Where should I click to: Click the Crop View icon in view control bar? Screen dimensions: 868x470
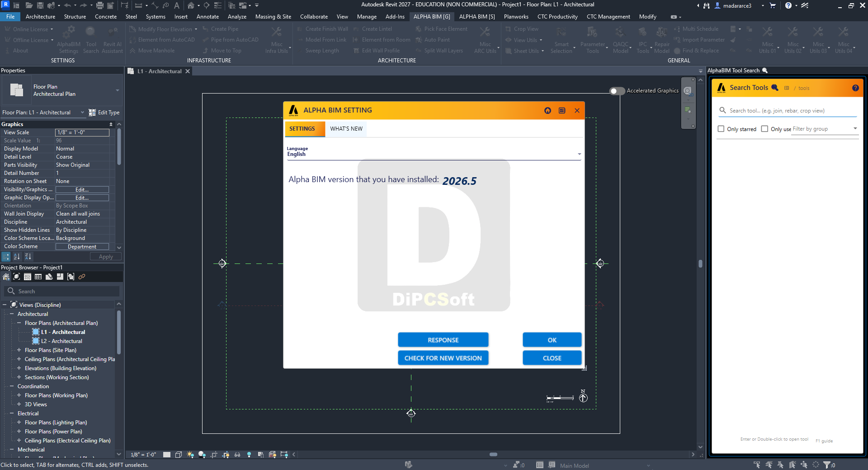coord(214,455)
